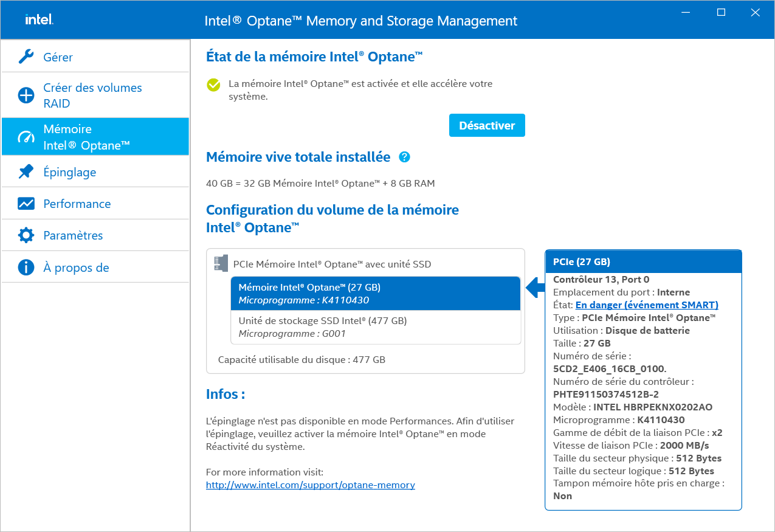Click the wrench icon next to Gérer

pos(26,57)
